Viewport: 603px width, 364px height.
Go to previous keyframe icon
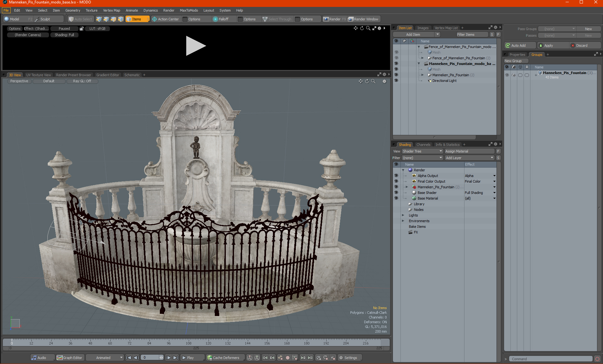click(272, 358)
